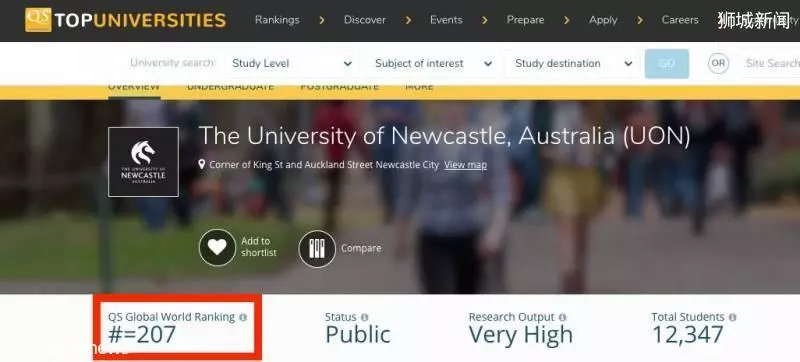Image resolution: width=800 pixels, height=362 pixels.
Task: Click the map pin location icon
Action: click(x=202, y=164)
